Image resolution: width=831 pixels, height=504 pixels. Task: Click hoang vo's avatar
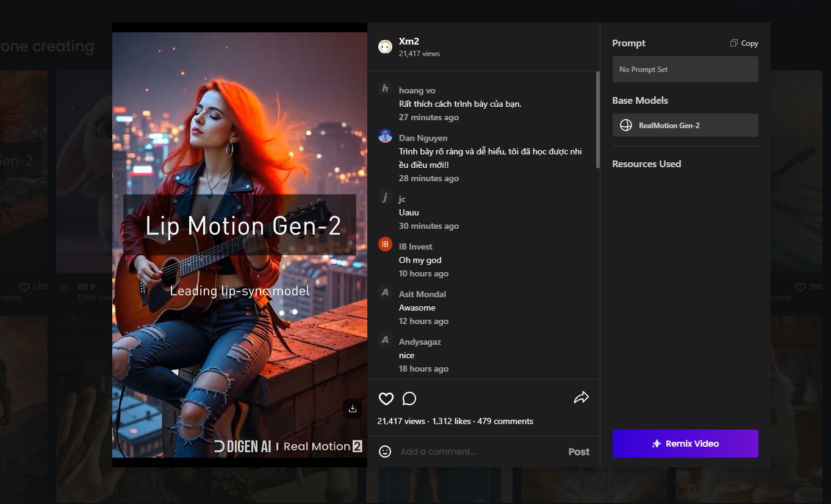click(x=385, y=88)
